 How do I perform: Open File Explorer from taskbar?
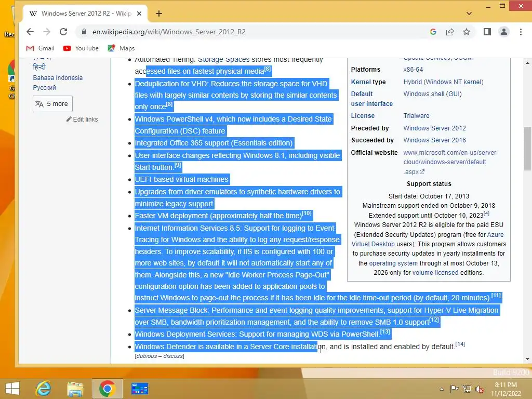pyautogui.click(x=75, y=389)
